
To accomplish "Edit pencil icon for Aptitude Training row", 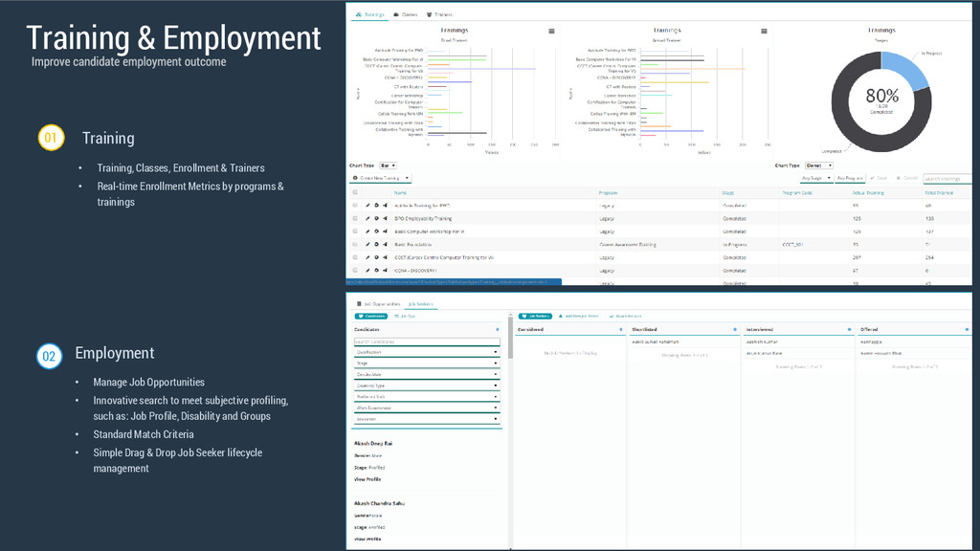I will point(367,206).
